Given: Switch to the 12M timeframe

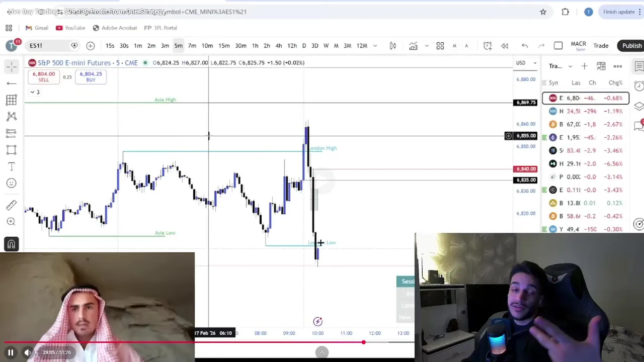Looking at the screenshot, I should tap(362, 46).
